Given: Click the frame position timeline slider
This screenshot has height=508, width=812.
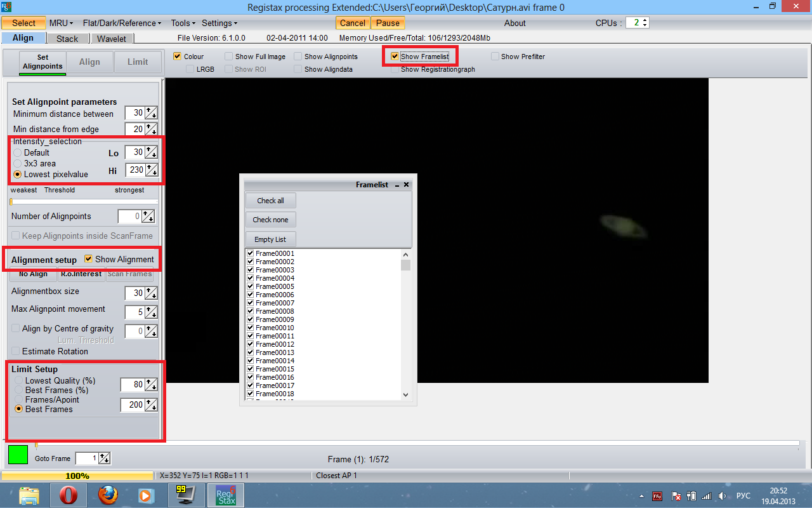Looking at the screenshot, I should tap(416, 444).
